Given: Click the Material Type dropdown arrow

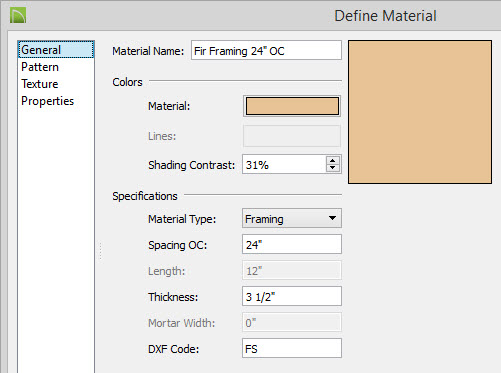Looking at the screenshot, I should click(332, 218).
